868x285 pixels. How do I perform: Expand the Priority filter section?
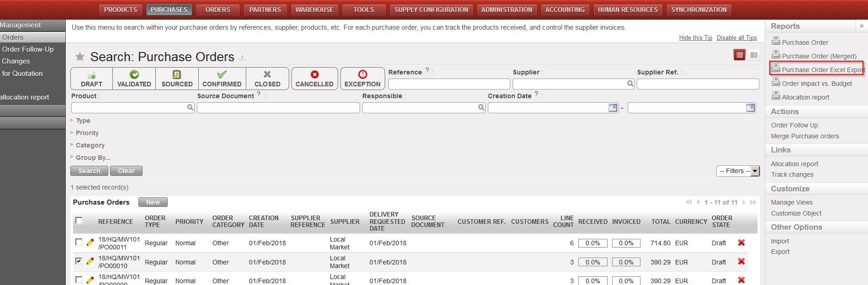pos(87,133)
